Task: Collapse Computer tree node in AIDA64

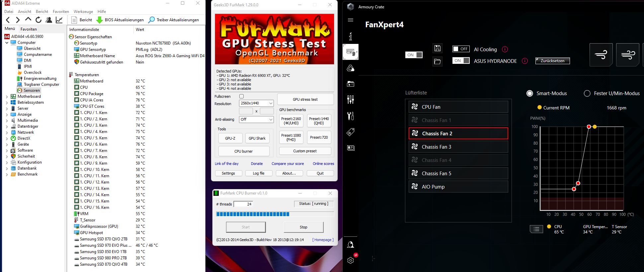Action: click(7, 43)
